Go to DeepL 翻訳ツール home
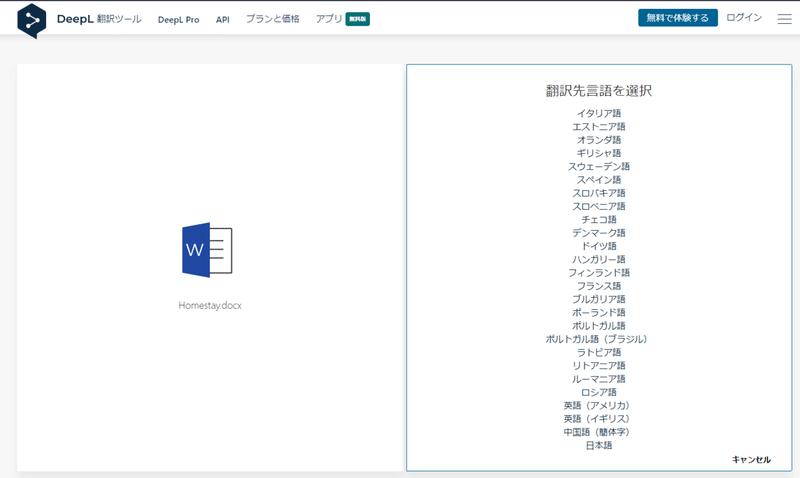800x478 pixels. pos(99,19)
